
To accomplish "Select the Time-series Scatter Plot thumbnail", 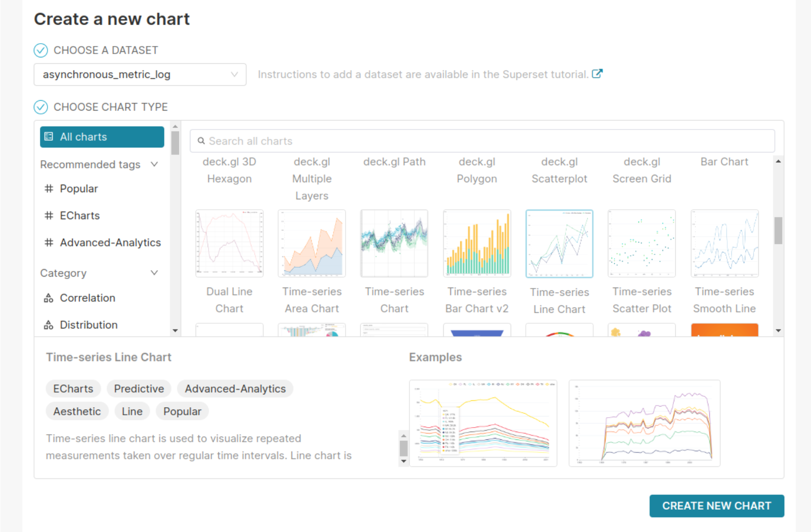I will tap(642, 243).
